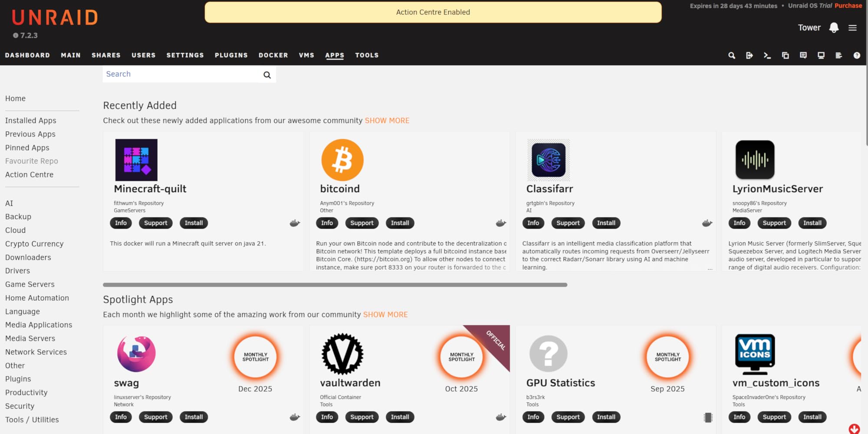Click the swag app logo

coord(136,354)
